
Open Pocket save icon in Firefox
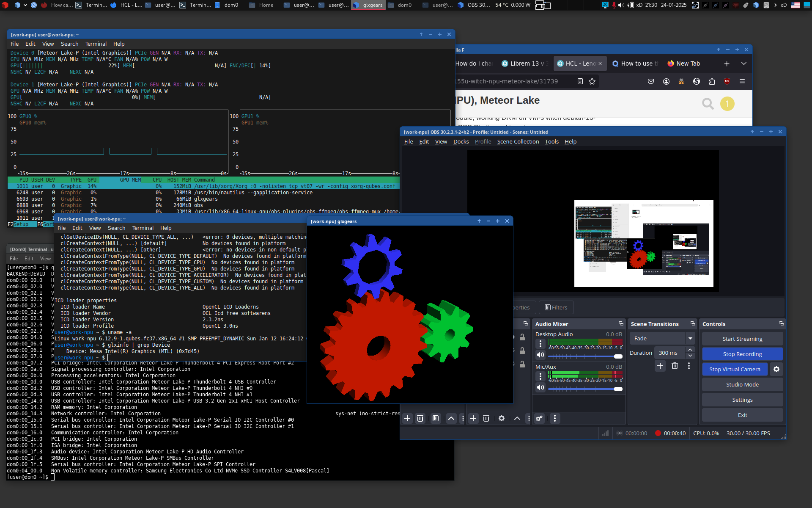point(651,81)
